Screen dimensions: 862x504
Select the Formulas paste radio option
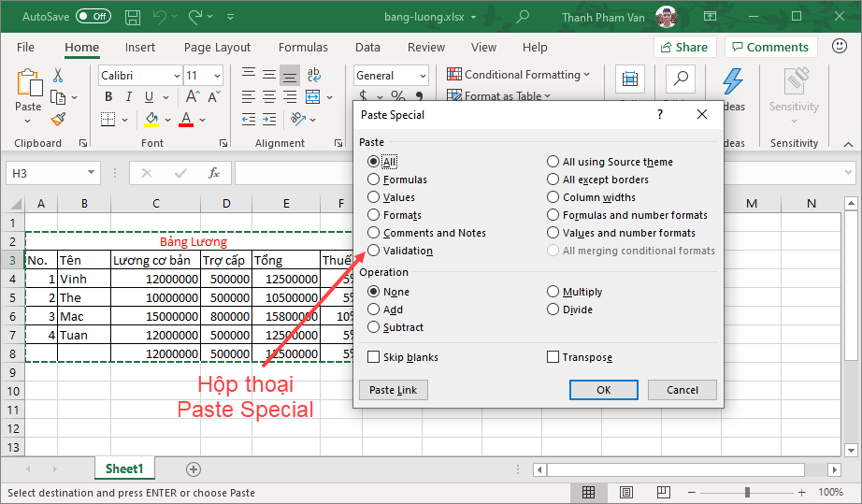373,180
